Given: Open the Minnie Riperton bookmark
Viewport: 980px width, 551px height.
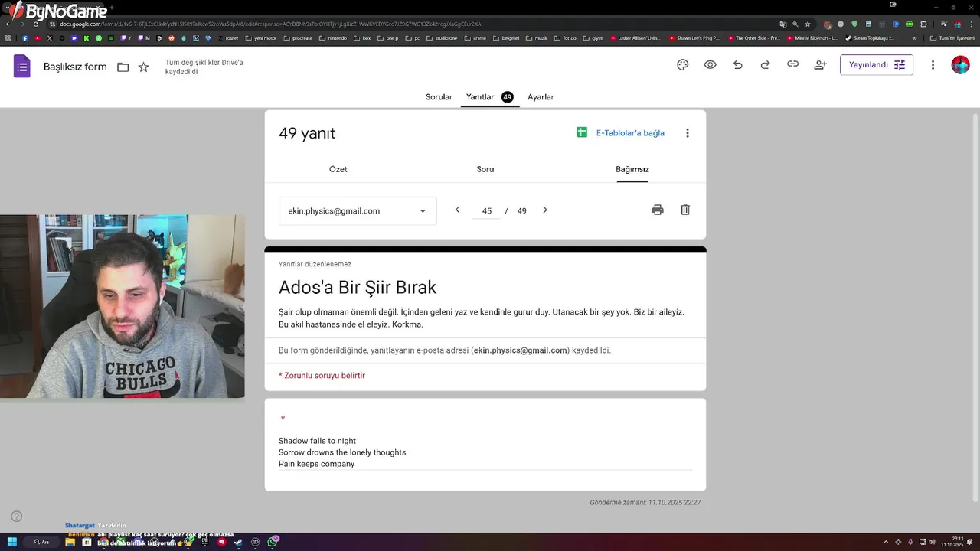Looking at the screenshot, I should 812,37.
